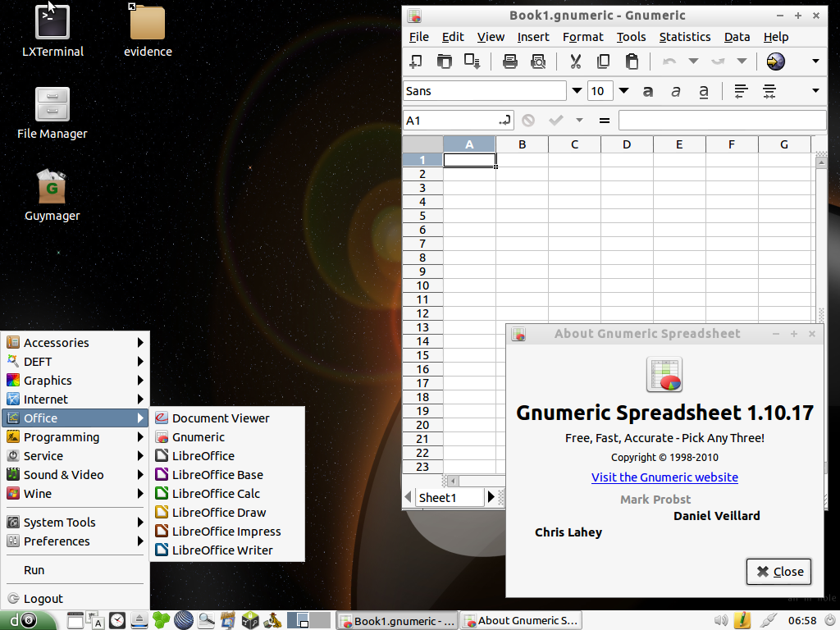The height and width of the screenshot is (630, 840).
Task: Click the next sheet arrow beside Sheet1
Action: tap(491, 497)
